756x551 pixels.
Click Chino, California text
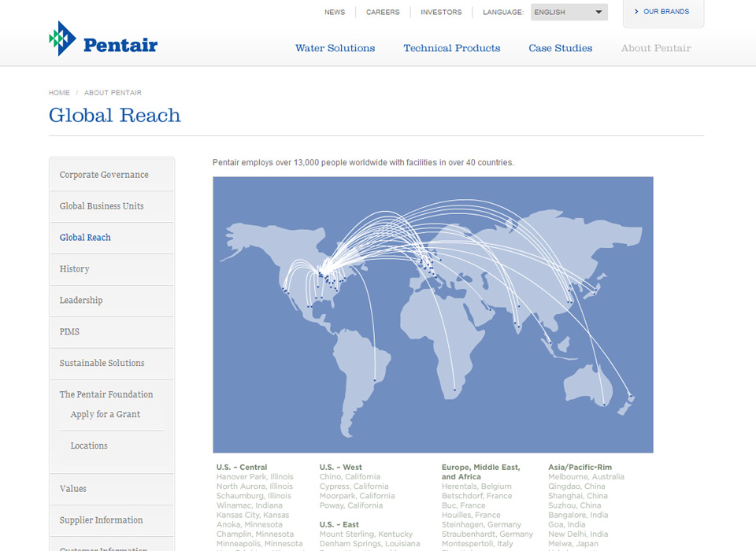(350, 477)
